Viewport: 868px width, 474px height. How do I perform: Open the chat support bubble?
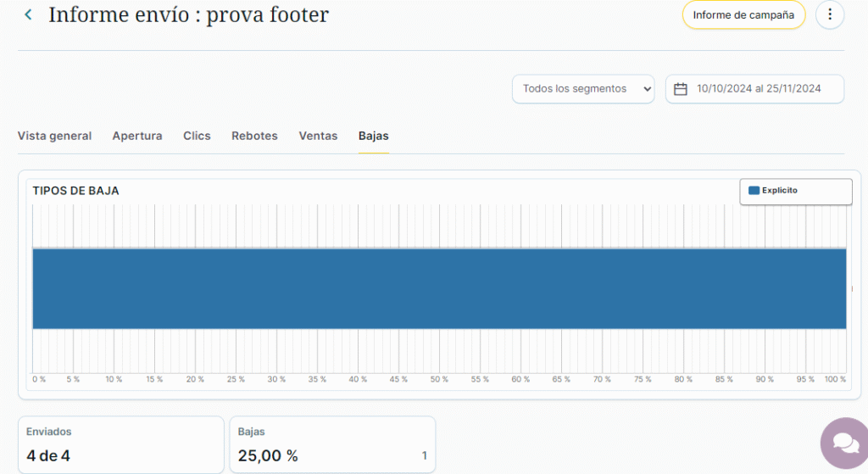coord(843,443)
